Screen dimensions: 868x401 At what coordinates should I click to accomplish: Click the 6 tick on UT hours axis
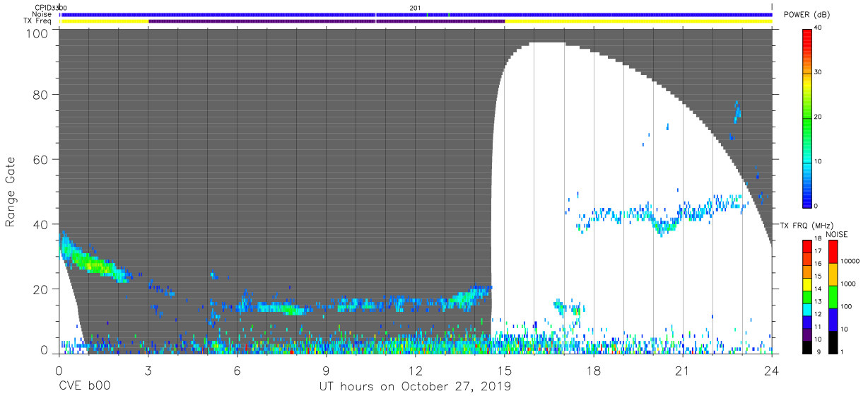237,370
